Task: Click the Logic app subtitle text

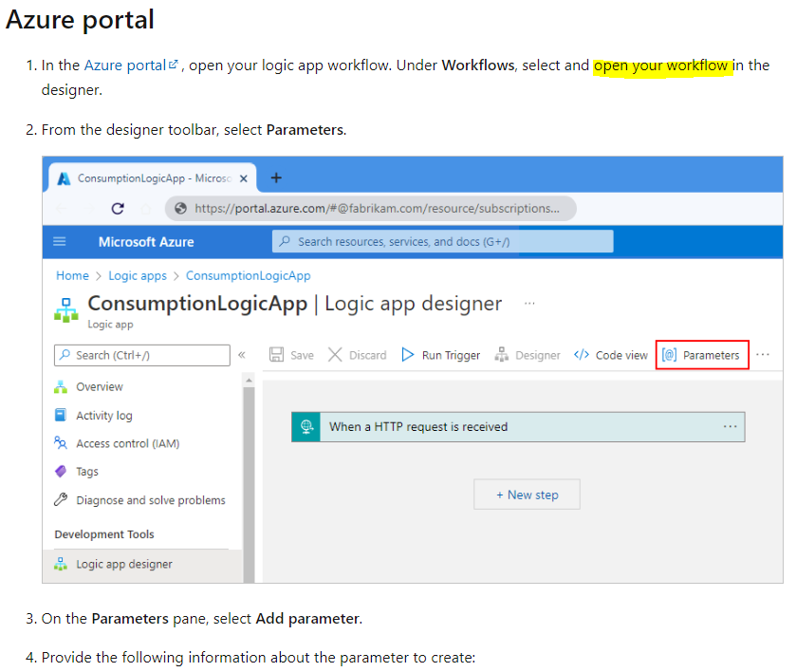Action: (110, 324)
